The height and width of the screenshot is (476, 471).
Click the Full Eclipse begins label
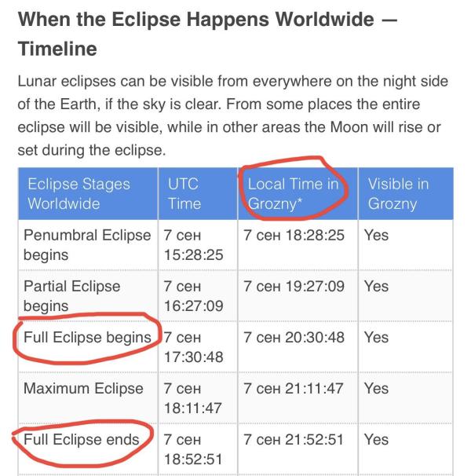click(87, 337)
